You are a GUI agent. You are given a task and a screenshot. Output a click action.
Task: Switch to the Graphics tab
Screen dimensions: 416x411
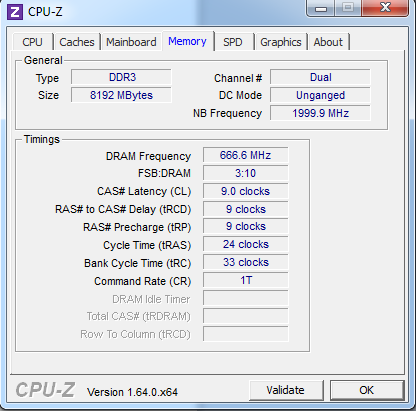pos(281,42)
